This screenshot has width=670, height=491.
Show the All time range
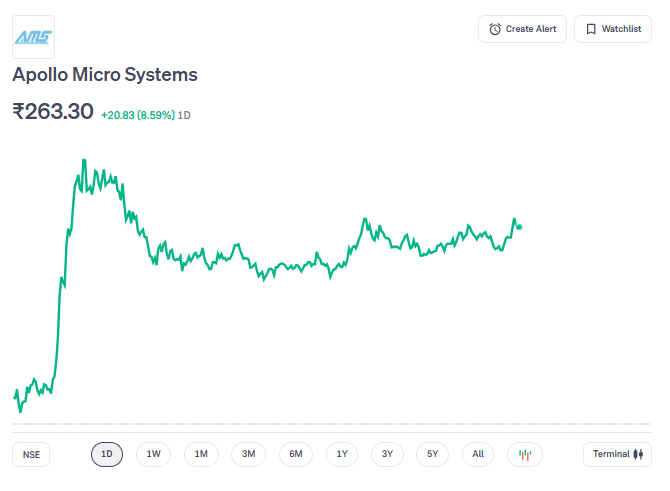tap(478, 454)
